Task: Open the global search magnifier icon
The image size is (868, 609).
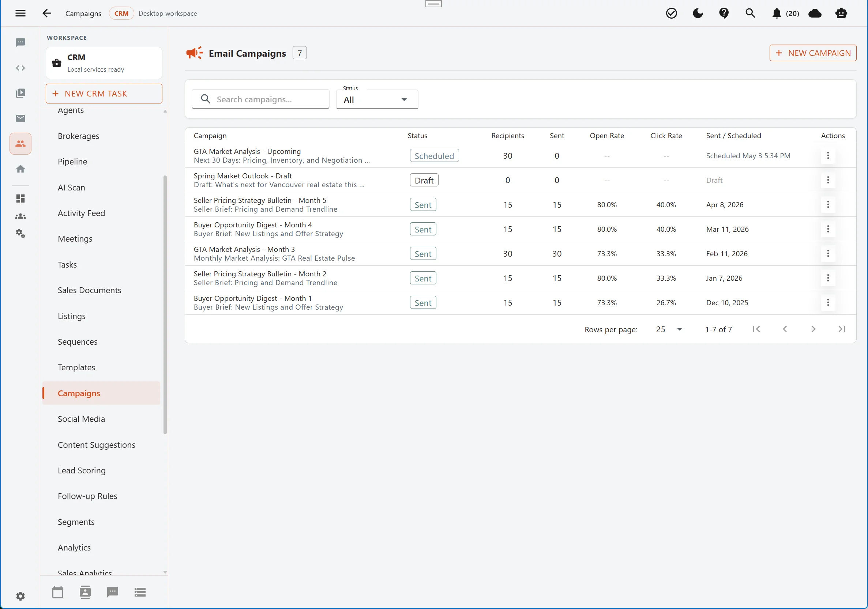Action: (x=751, y=13)
